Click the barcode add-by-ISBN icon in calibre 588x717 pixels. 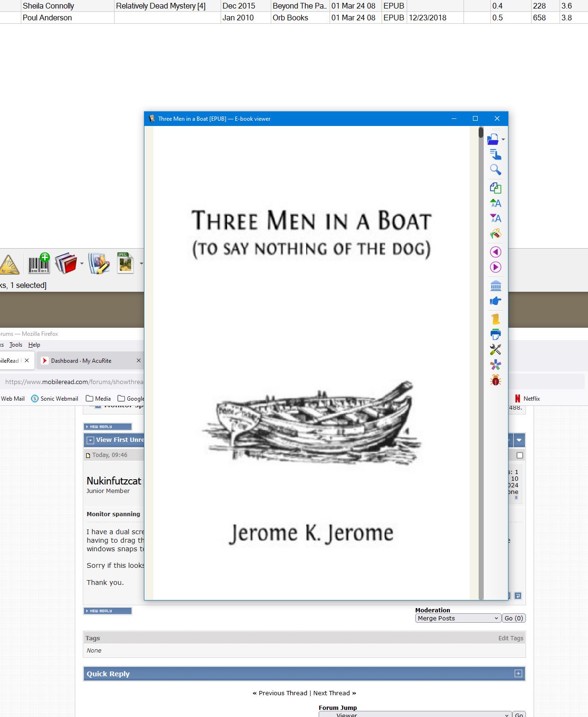point(39,263)
